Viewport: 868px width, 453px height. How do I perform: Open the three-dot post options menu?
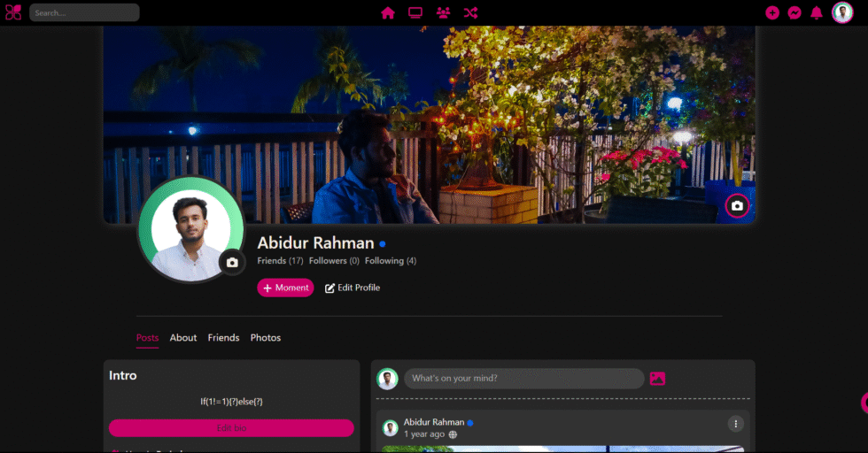tap(735, 424)
